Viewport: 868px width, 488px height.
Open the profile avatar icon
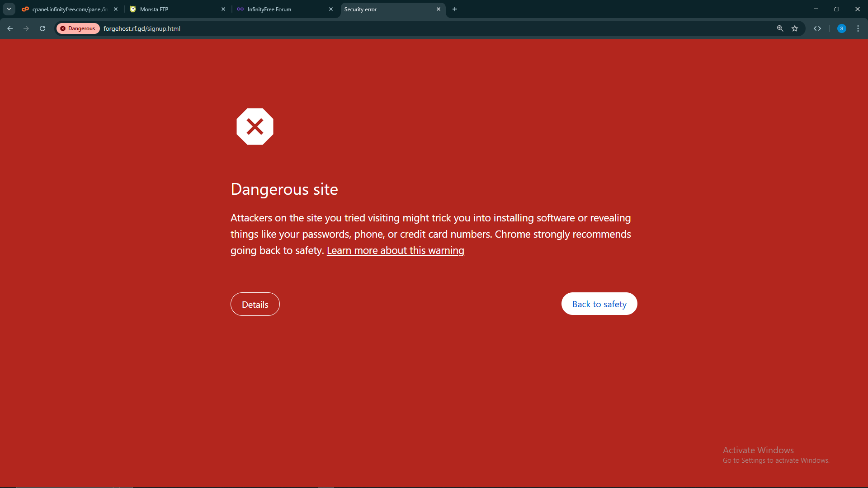coord(841,28)
